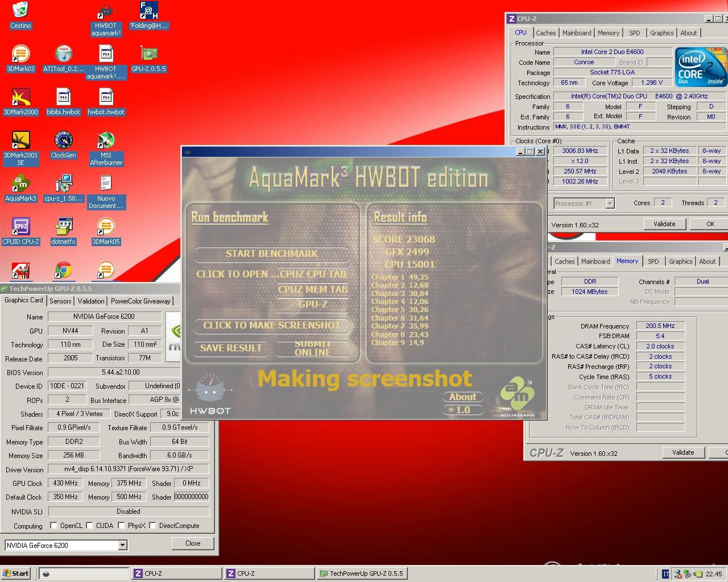Viewport: 728px width, 582px height.
Task: Open the 3DMark2001 SE shortcut
Action: [20, 148]
